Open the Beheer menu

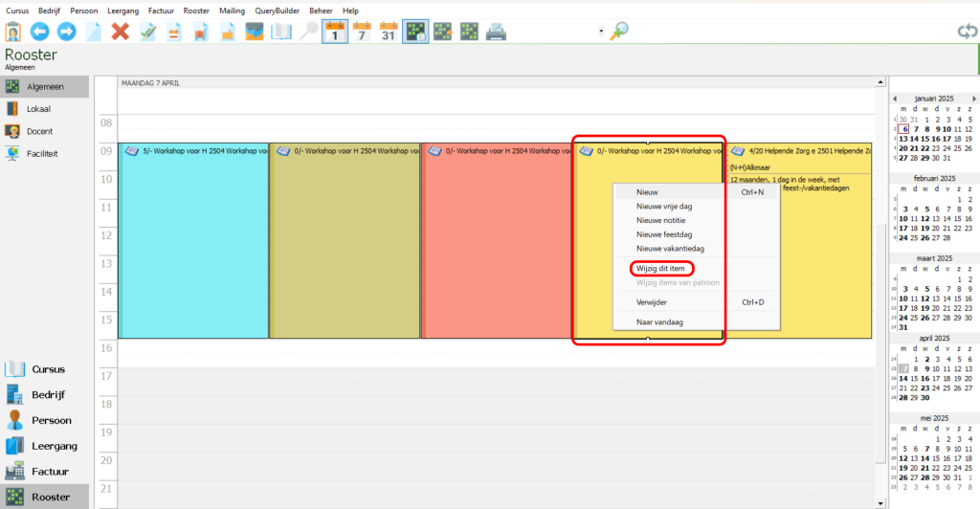321,11
